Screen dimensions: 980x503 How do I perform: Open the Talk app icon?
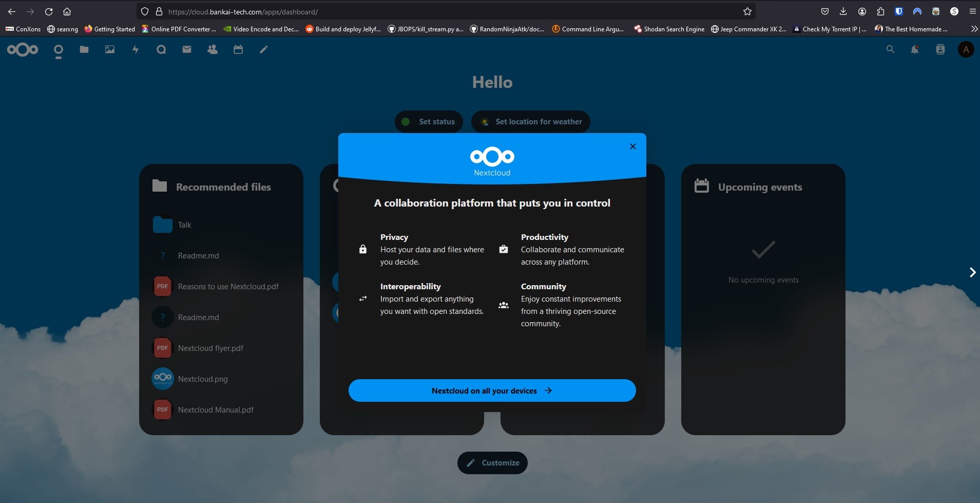click(x=161, y=49)
